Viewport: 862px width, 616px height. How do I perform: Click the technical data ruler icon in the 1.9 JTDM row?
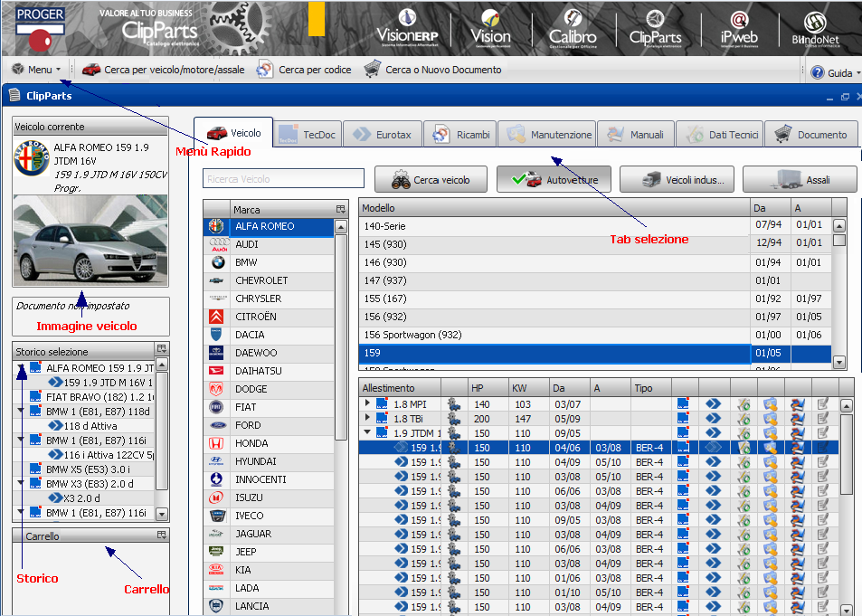point(744,433)
